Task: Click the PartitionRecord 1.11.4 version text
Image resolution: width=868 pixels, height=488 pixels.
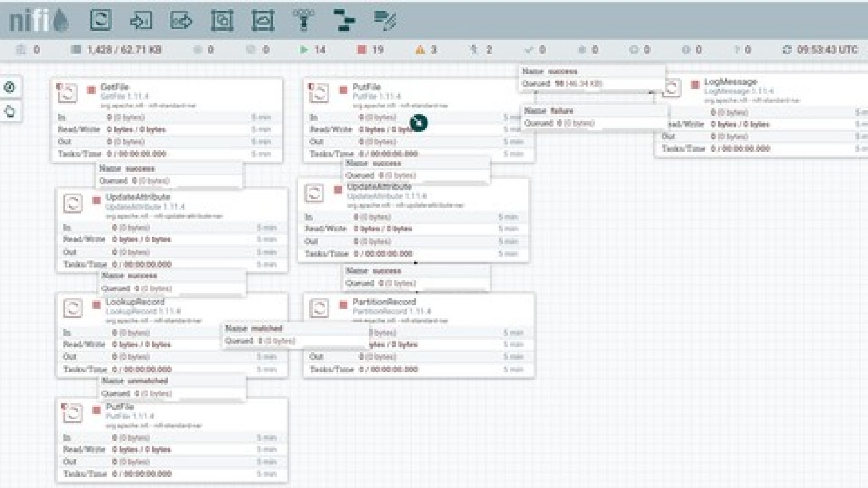Action: (x=392, y=311)
